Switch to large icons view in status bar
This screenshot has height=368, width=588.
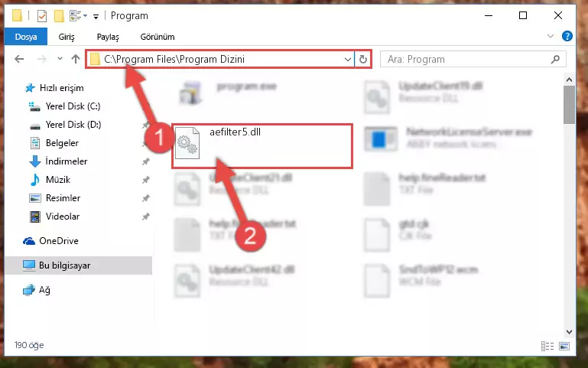[x=564, y=346]
